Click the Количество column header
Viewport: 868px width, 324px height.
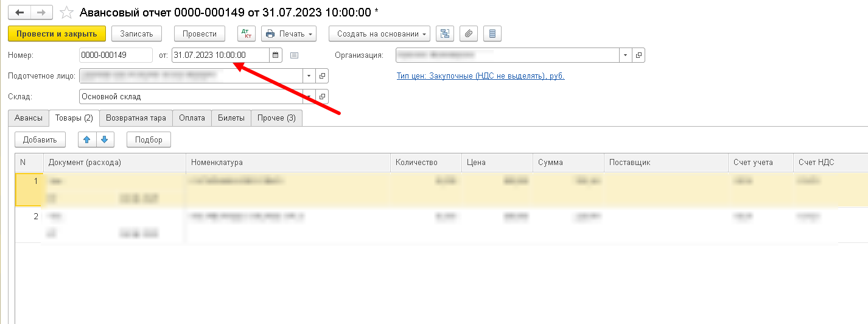(425, 163)
